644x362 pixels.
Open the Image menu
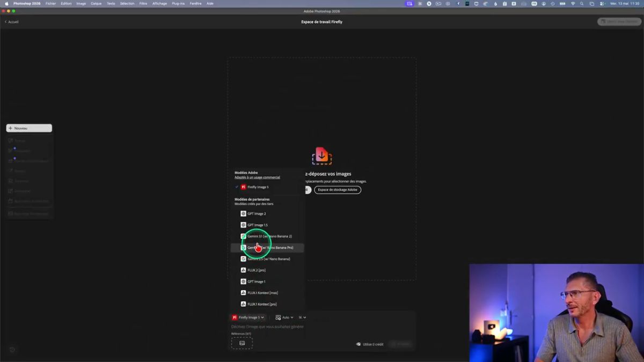point(81,3)
